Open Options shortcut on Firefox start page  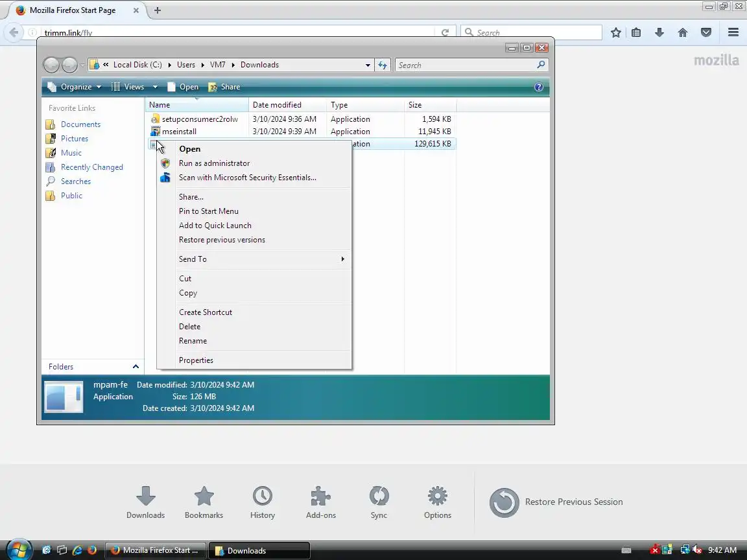[437, 502]
